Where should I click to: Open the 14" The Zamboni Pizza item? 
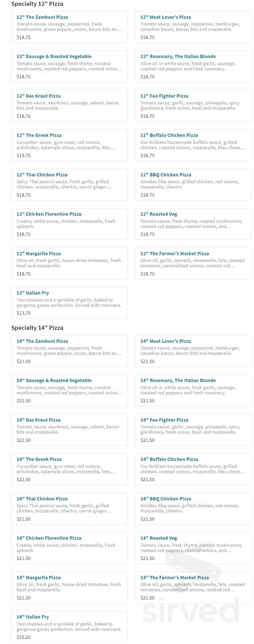coord(42,341)
